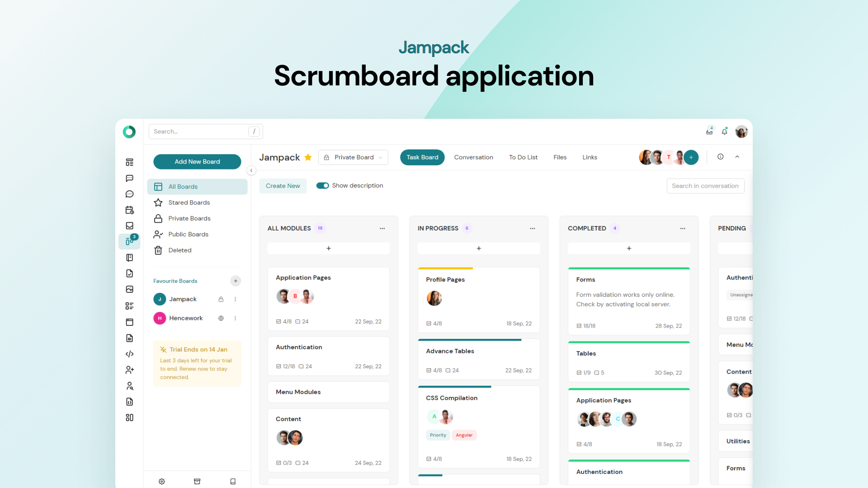Click the Search in conversation field
Viewport: 868px width, 488px height.
tap(705, 186)
